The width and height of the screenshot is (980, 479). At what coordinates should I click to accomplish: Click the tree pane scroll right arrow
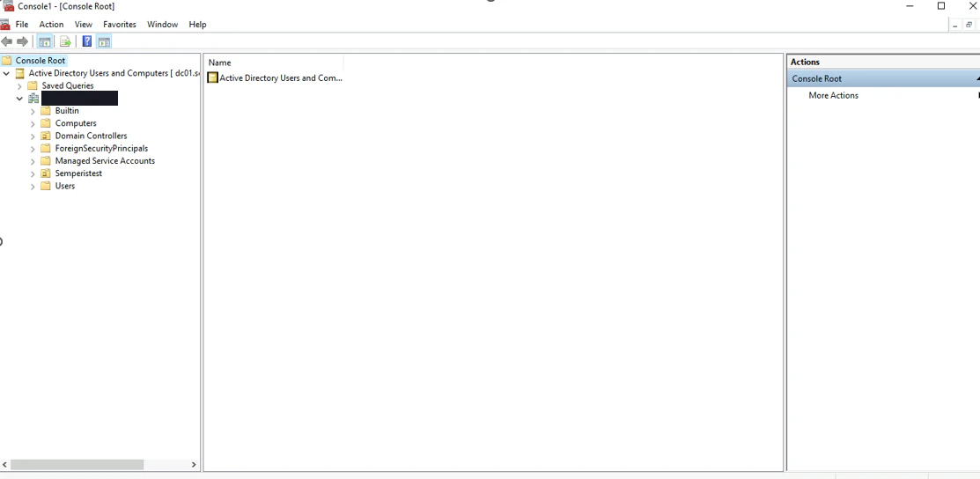(x=194, y=465)
